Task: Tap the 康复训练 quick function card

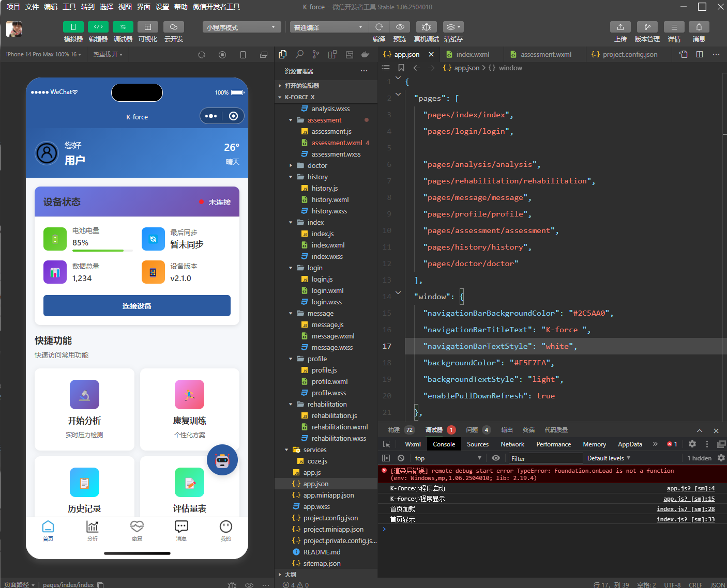Action: [x=190, y=409]
